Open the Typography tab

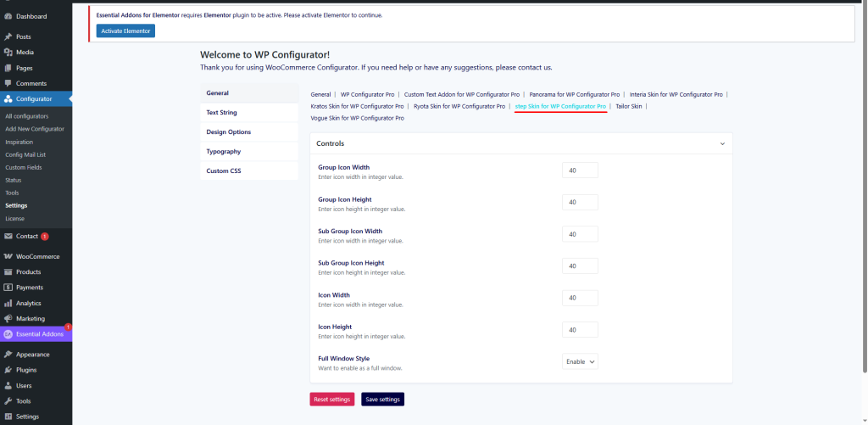pyautogui.click(x=249, y=151)
